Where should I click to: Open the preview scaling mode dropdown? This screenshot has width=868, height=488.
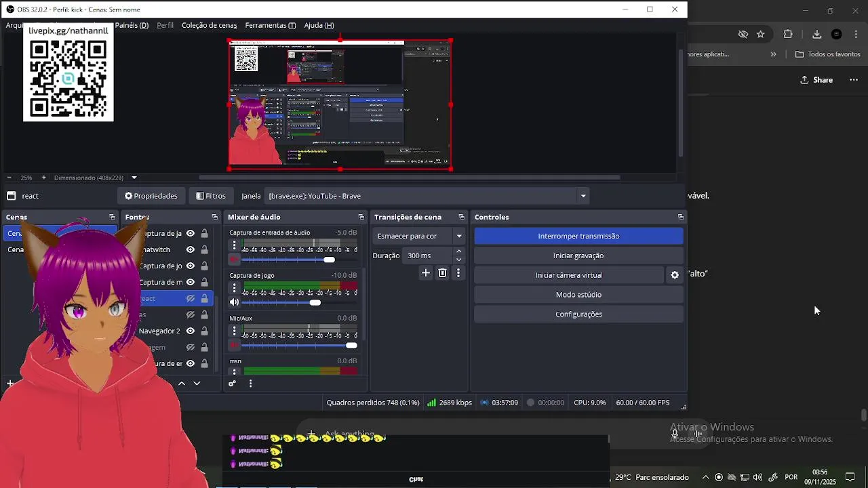pyautogui.click(x=134, y=178)
